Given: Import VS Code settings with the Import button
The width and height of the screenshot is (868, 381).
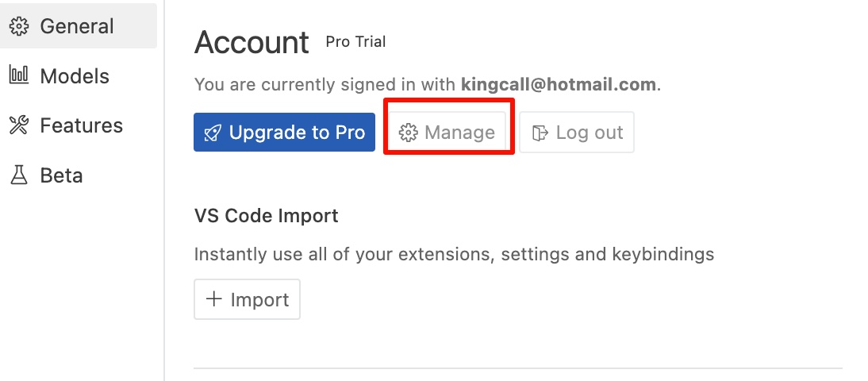Looking at the screenshot, I should tap(247, 299).
